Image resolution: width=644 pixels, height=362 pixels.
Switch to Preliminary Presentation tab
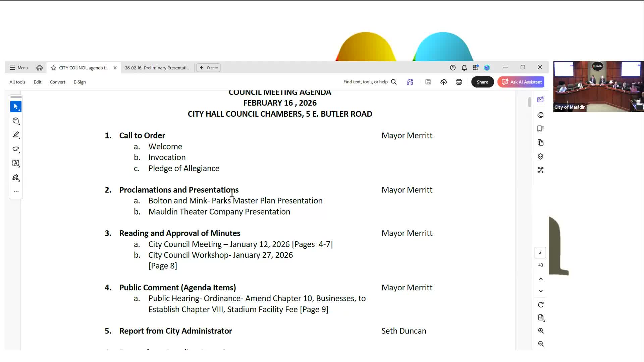point(157,68)
